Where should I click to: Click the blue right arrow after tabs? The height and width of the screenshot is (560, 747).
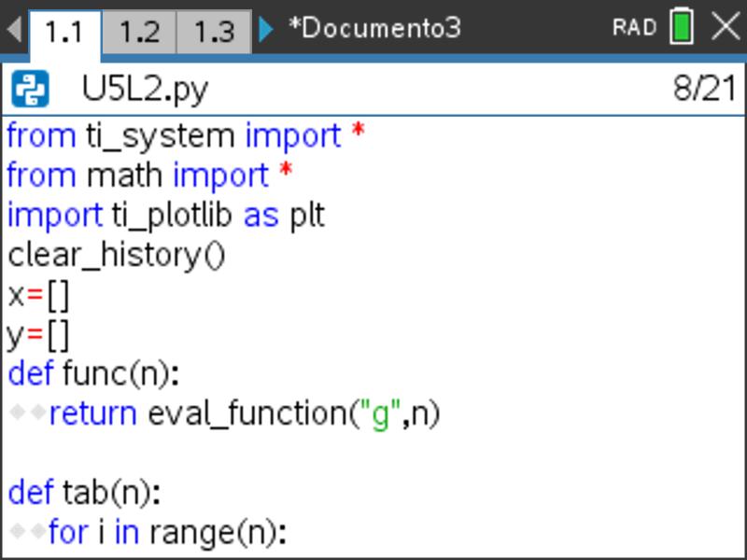point(266,29)
